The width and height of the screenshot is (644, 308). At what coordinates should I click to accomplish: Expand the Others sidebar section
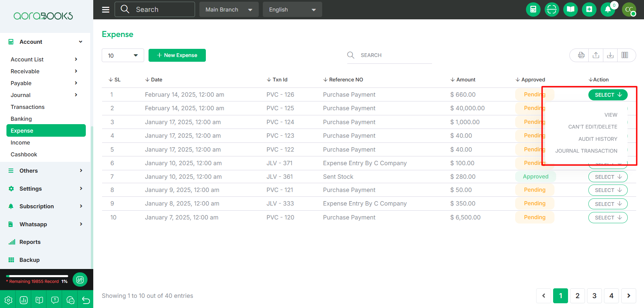(x=46, y=171)
